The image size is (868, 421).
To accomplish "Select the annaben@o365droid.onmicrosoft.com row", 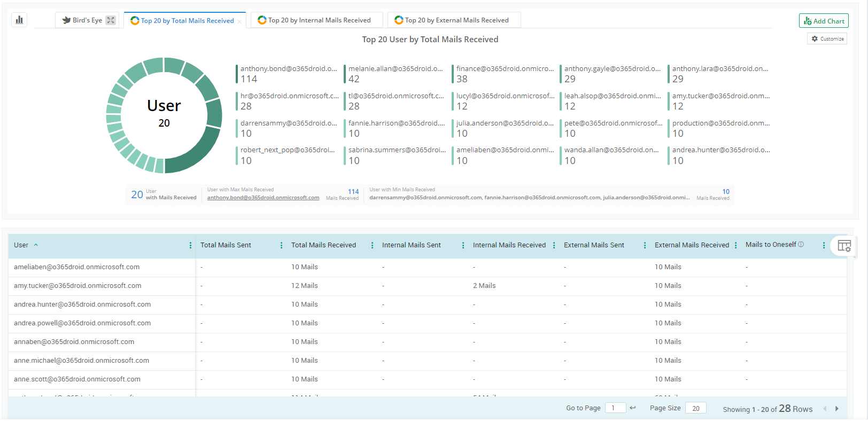I will point(428,342).
